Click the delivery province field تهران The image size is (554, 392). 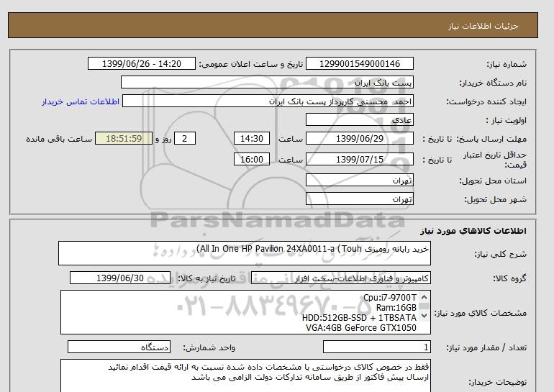[359, 180]
